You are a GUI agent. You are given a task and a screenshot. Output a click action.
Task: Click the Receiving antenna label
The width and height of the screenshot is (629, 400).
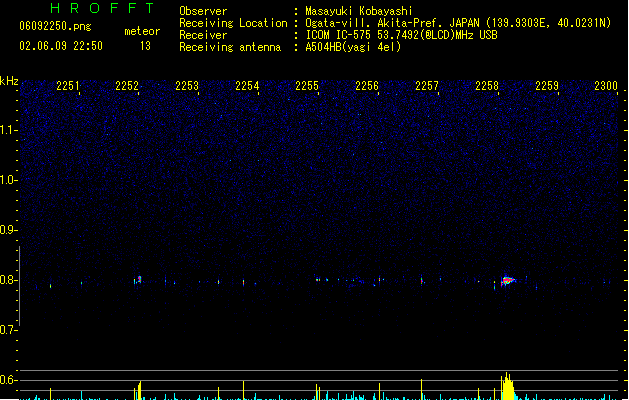[x=230, y=47]
